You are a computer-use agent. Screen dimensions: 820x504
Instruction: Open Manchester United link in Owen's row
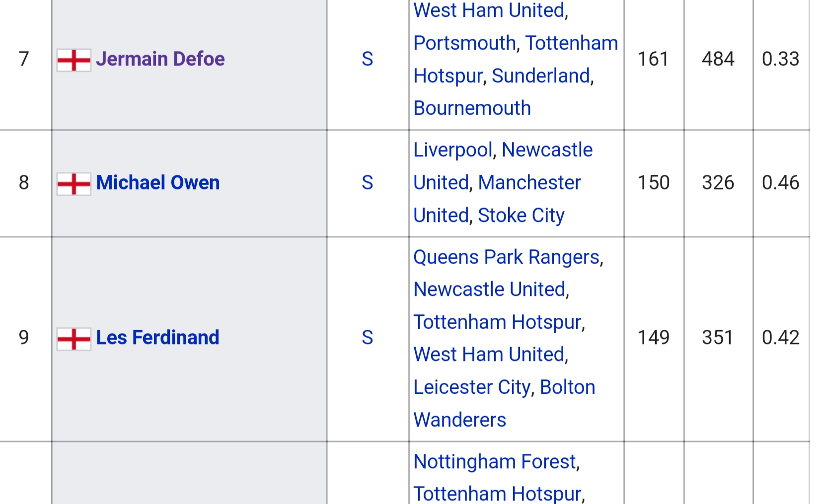coord(497,199)
